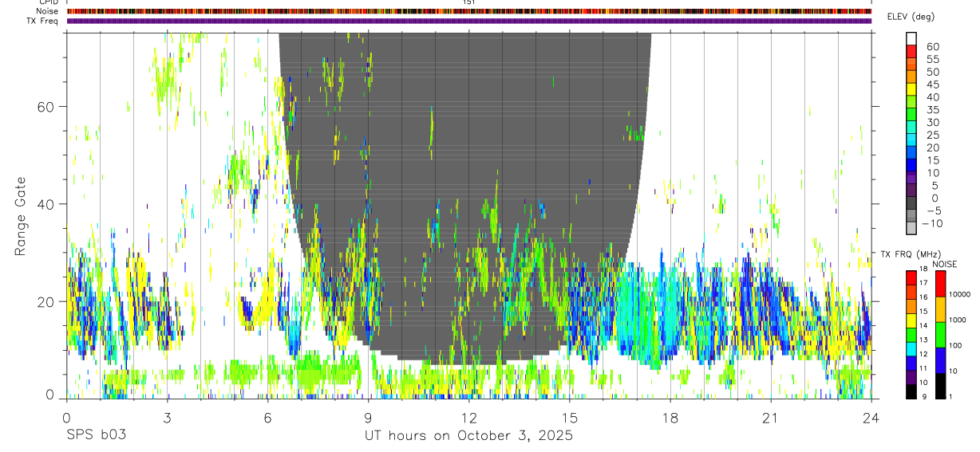Click the '20' tick on the Range Gate axis

(x=47, y=301)
